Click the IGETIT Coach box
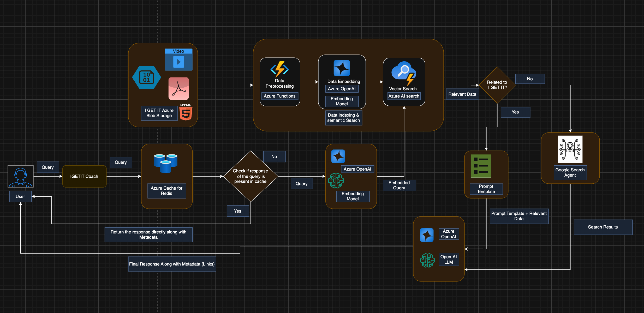The height and width of the screenshot is (313, 644). 84,176
